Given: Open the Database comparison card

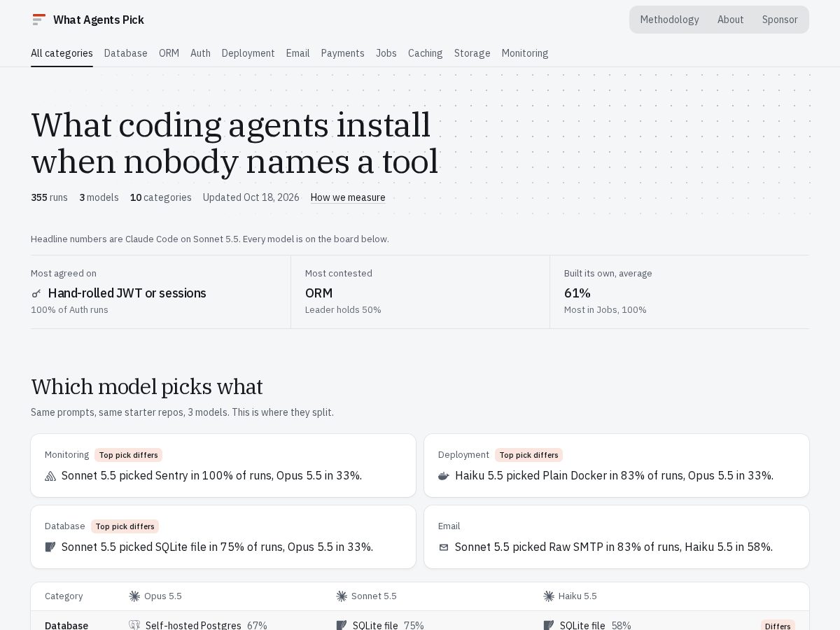Looking at the screenshot, I should [x=223, y=537].
